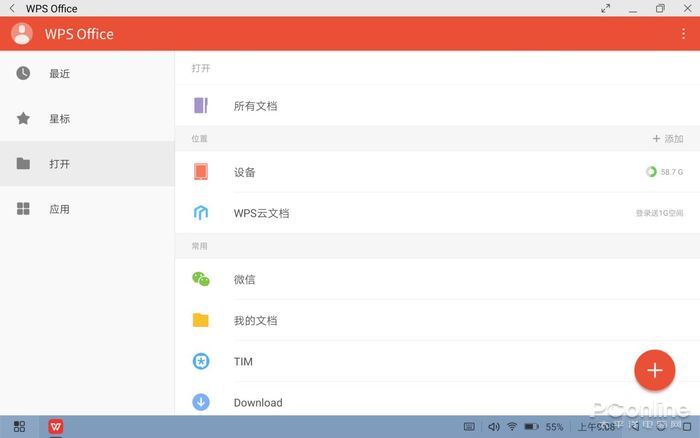The image size is (700, 438).
Task: Click the grid icon beside 应用
Action: tap(23, 209)
